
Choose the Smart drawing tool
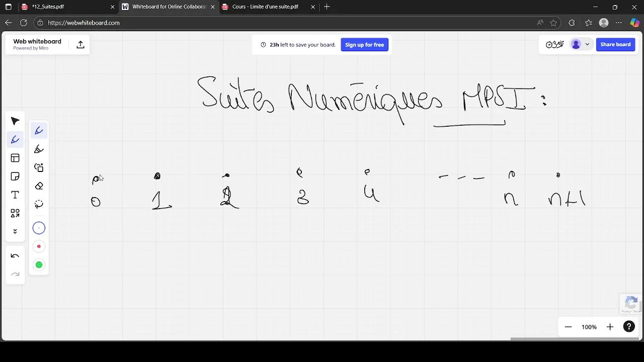(x=39, y=167)
